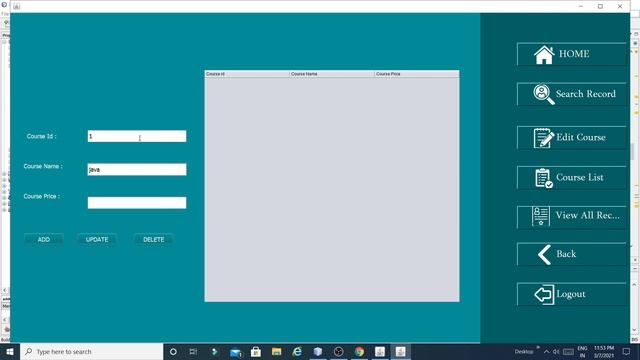The image size is (640, 360).
Task: Open the HOME button in sidebar
Action: [x=571, y=54]
